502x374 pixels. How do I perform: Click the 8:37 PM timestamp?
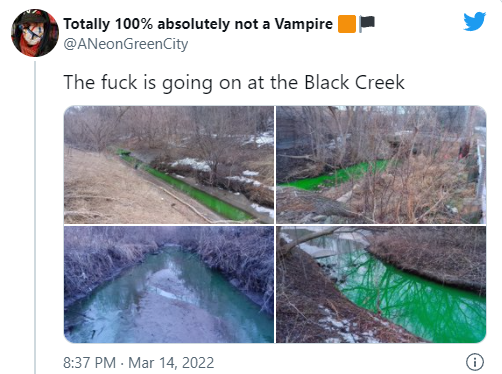coord(89,363)
